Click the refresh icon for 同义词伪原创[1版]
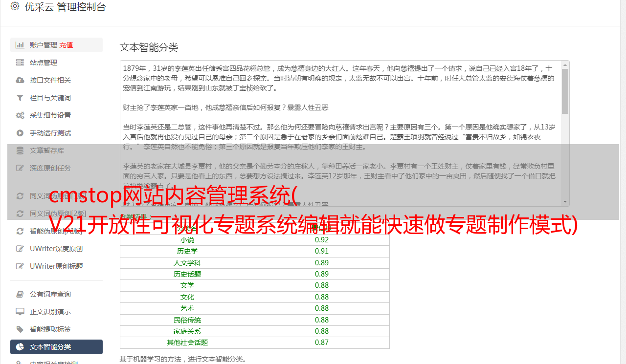 20,196
